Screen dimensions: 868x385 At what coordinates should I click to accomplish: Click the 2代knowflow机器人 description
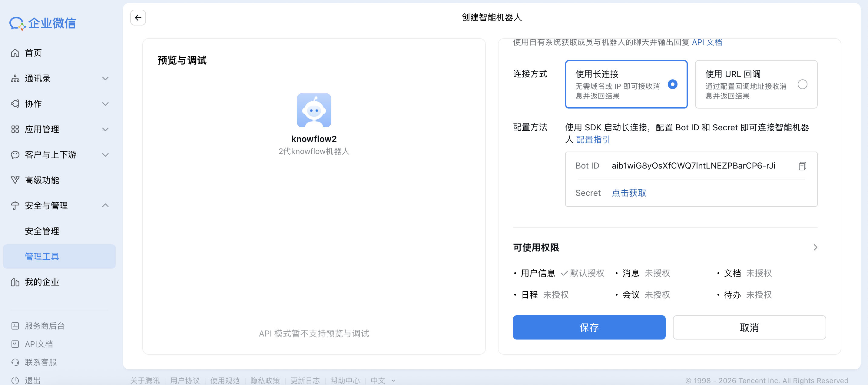(x=314, y=151)
